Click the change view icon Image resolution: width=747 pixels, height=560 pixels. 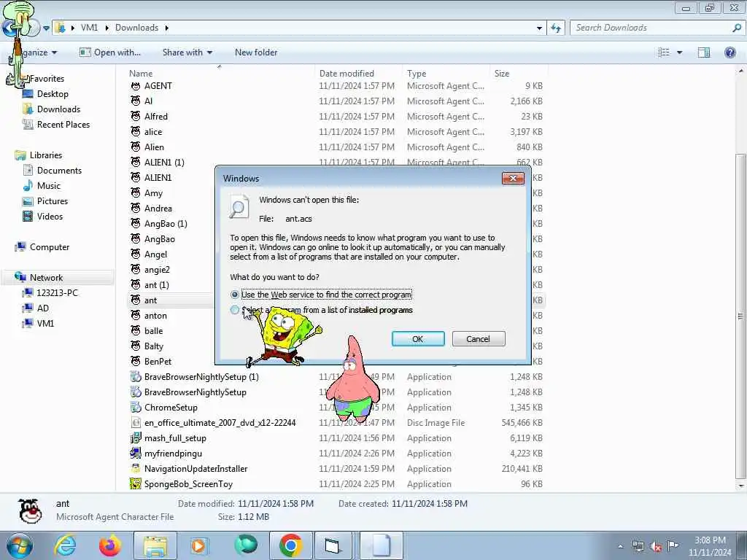pyautogui.click(x=664, y=52)
